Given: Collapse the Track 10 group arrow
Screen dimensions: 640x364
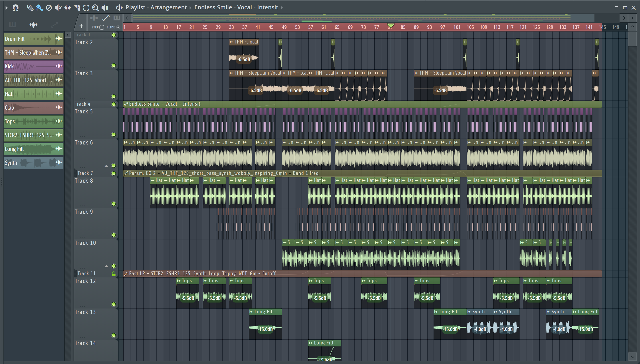Looking at the screenshot, I should [106, 266].
